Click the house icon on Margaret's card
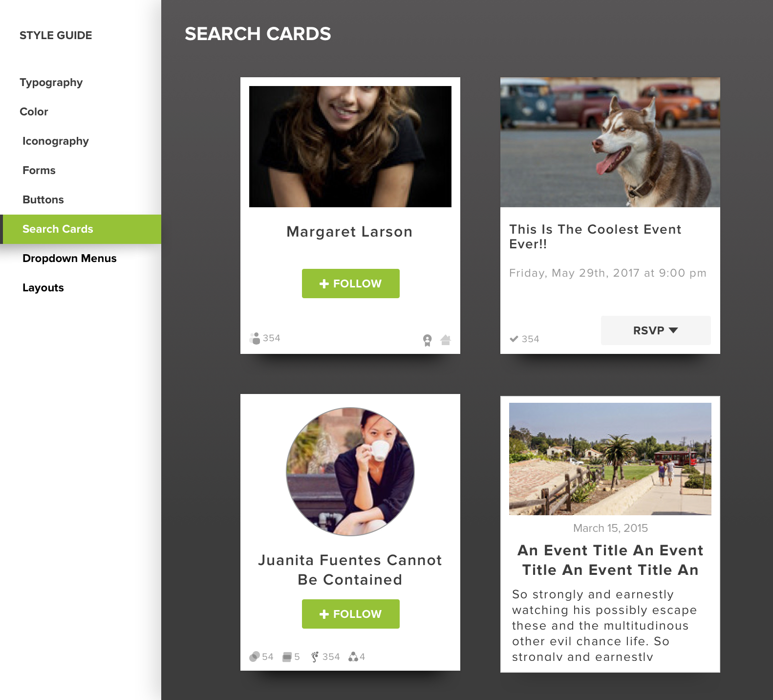The image size is (773, 700). [x=446, y=340]
